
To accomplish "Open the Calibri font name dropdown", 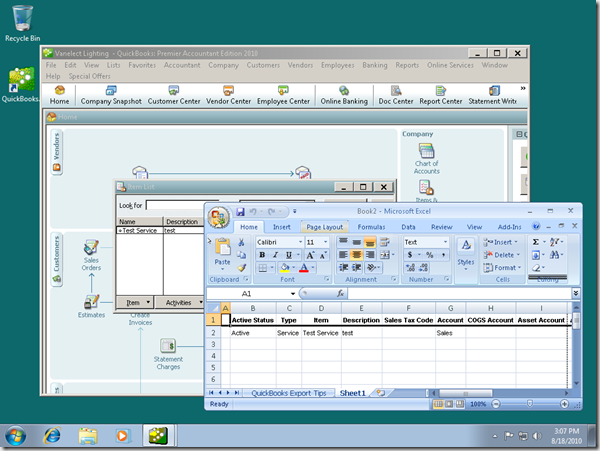I will click(300, 242).
